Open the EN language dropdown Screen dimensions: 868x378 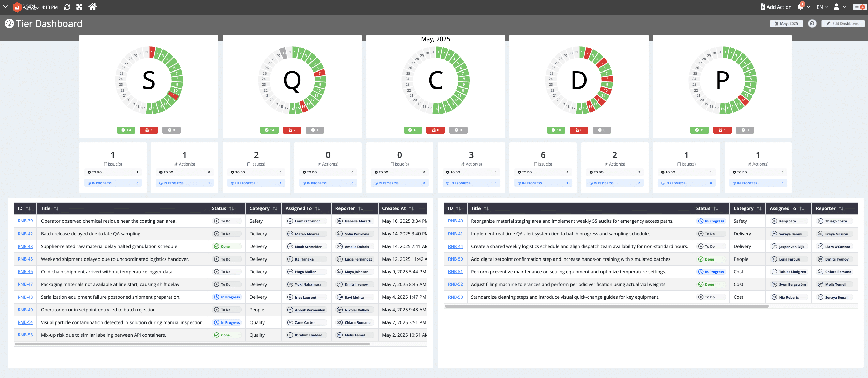tap(822, 7)
